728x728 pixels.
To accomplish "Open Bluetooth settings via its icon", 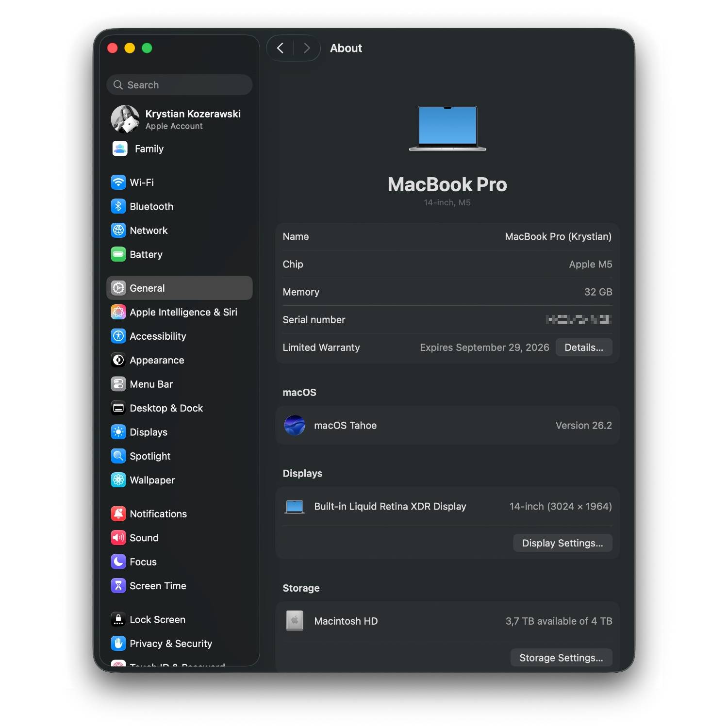I will tap(118, 206).
